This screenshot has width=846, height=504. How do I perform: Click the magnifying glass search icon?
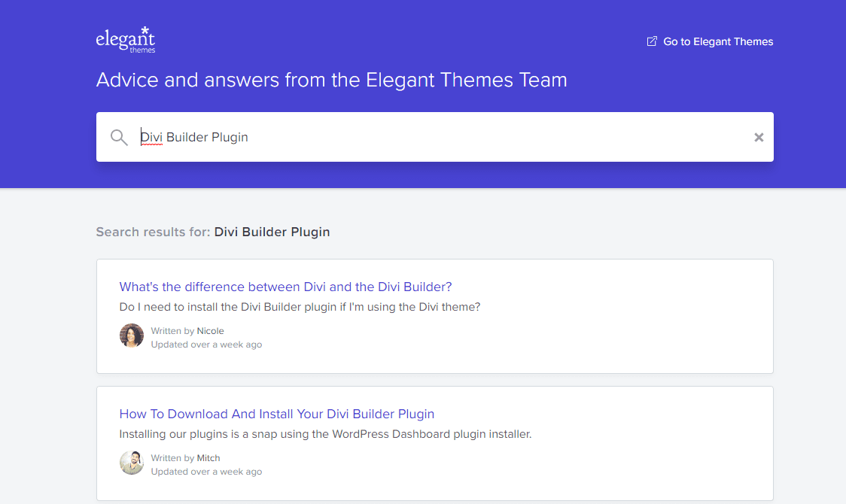119,137
